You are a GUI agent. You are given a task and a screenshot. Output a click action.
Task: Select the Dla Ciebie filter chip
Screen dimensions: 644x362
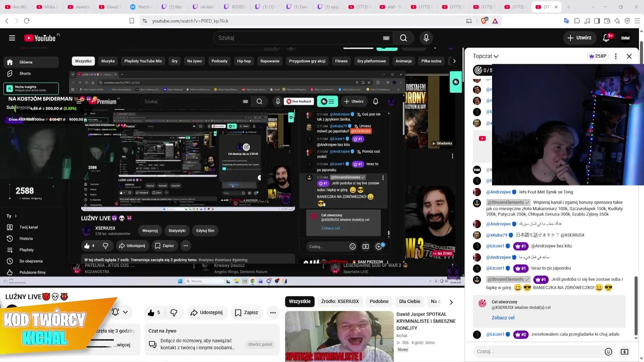(x=410, y=302)
